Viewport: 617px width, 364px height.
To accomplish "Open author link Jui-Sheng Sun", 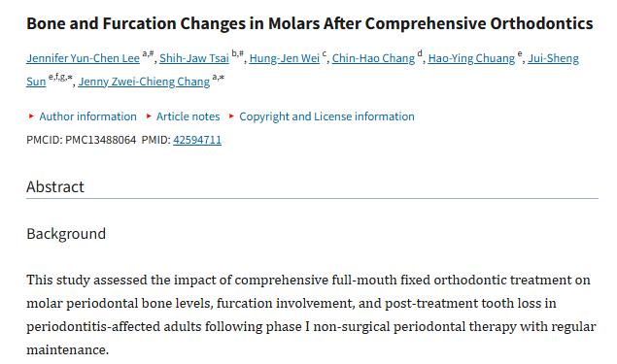I will 553,58.
